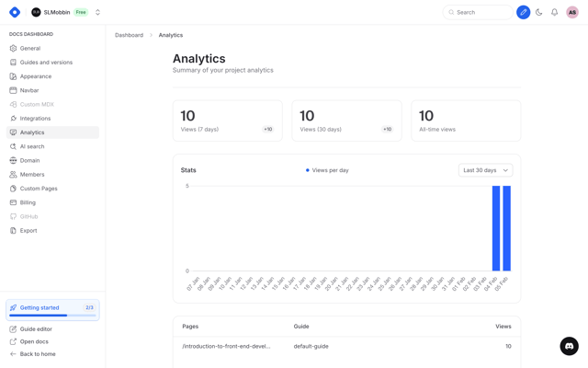The image size is (588, 368).
Task: Click the Integrations plug icon
Action: coord(13,119)
